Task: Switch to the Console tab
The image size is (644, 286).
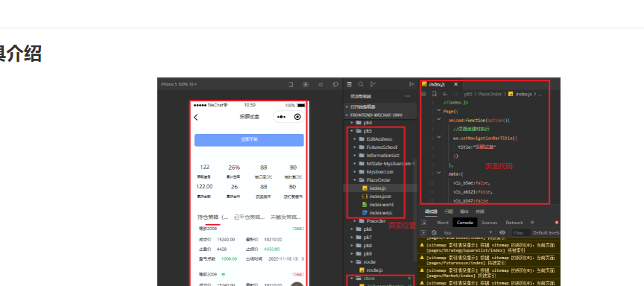Action: [465, 223]
